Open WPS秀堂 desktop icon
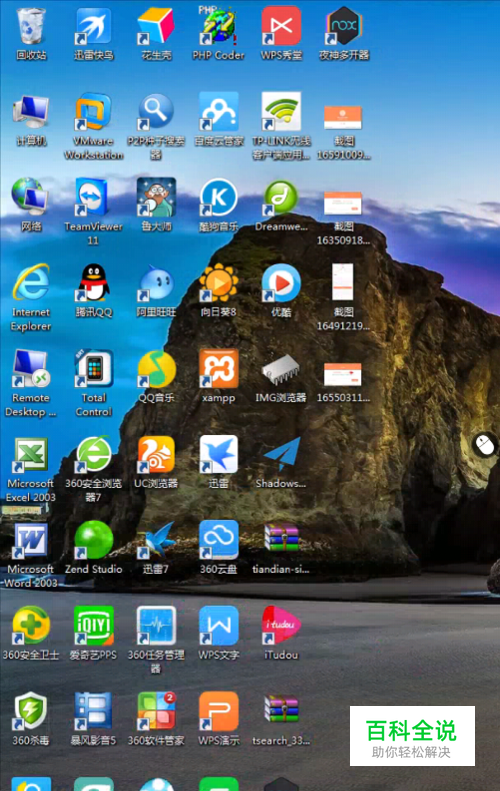This screenshot has height=791, width=500. (x=281, y=26)
